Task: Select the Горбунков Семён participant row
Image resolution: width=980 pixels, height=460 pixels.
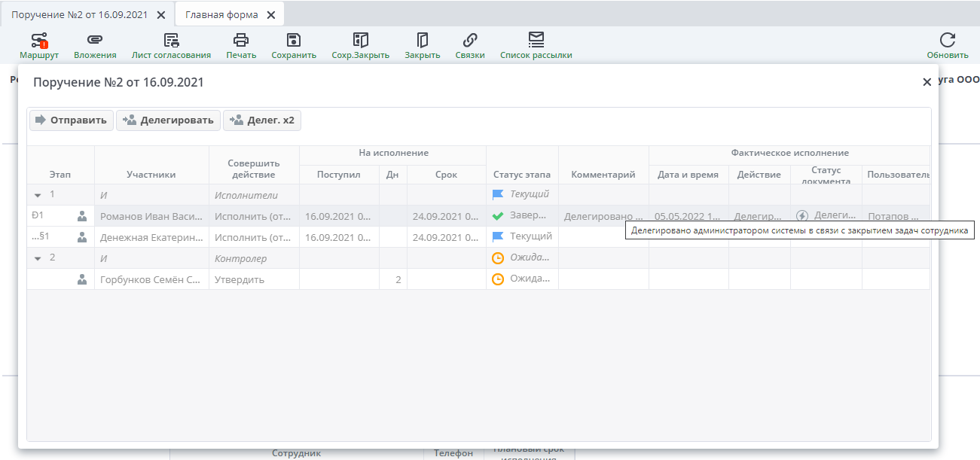Action: 151,279
